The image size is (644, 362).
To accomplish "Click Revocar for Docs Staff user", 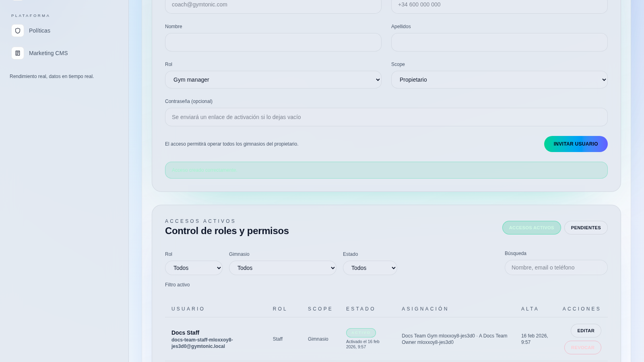I will [x=582, y=348].
